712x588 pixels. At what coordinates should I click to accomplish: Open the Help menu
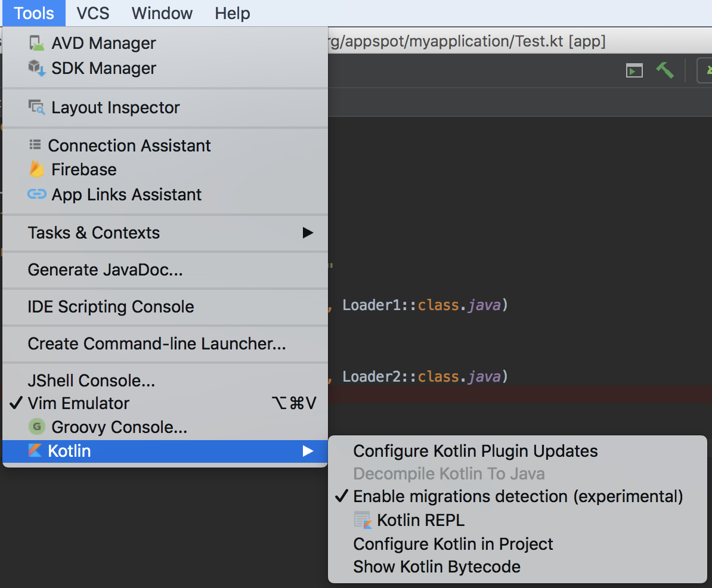(x=232, y=13)
